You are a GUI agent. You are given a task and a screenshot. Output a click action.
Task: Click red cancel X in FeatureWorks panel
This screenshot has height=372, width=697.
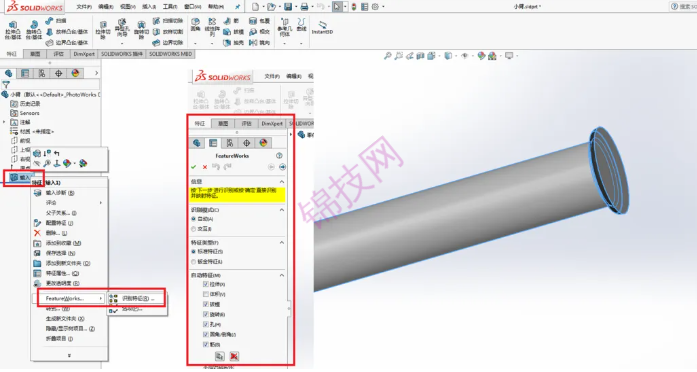(205, 167)
